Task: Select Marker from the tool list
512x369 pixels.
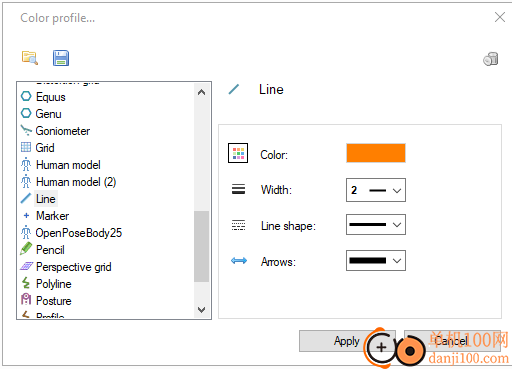Action: pyautogui.click(x=53, y=216)
